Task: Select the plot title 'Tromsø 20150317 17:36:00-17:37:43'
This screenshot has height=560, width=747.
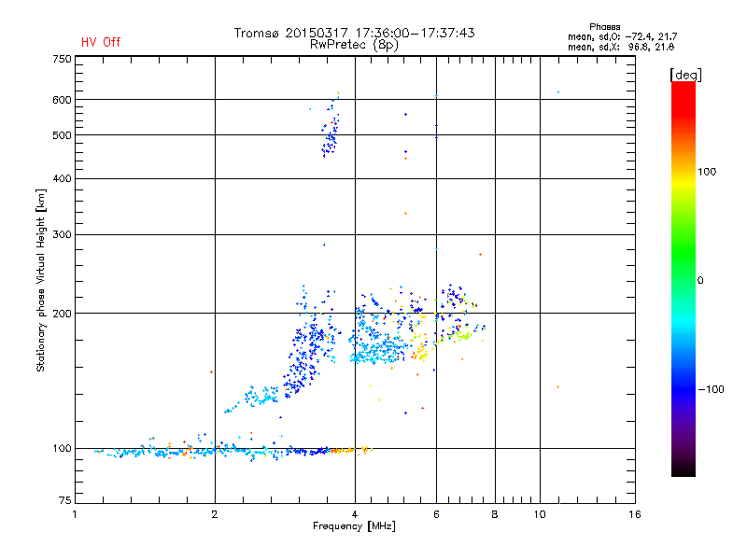Action: pyautogui.click(x=354, y=33)
